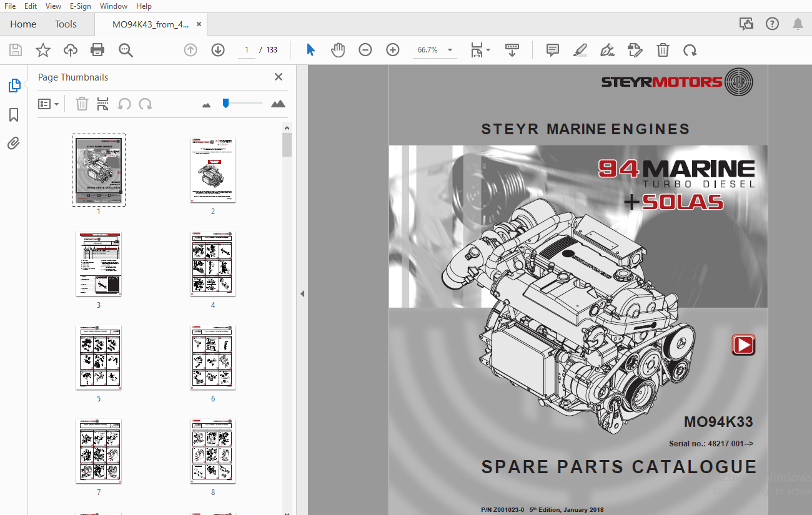Rotate pages clockwise in thumbnails panel
Viewport: 812px width, 515px height.
coord(146,104)
